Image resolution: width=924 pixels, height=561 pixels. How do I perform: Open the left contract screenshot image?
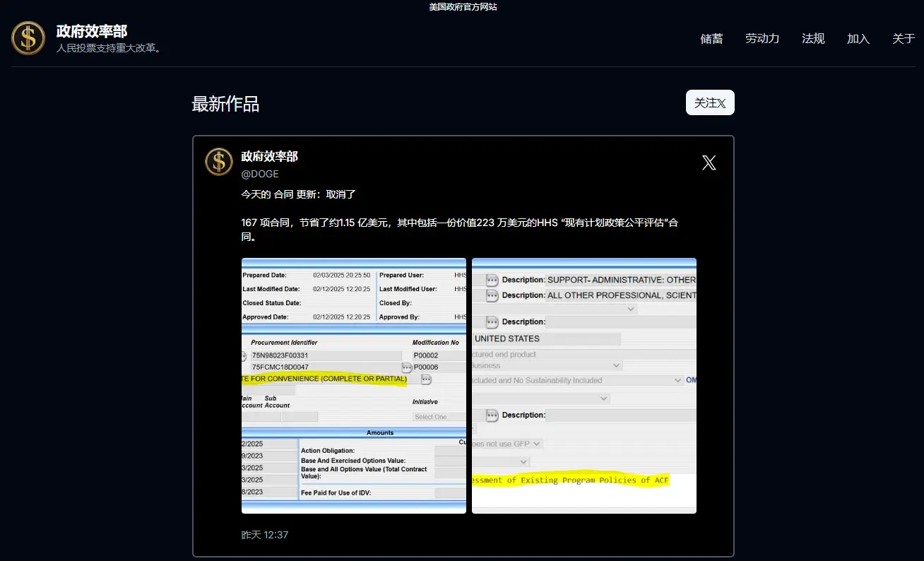[x=353, y=385]
